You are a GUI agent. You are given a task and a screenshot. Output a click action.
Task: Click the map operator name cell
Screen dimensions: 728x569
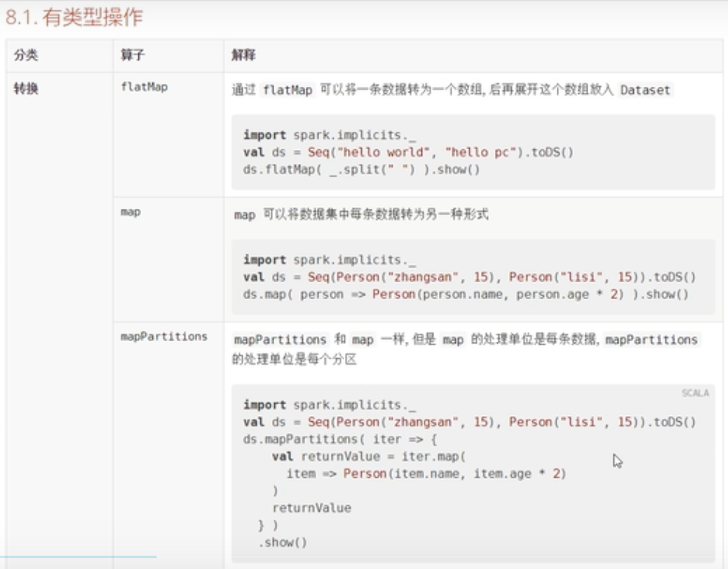point(130,212)
